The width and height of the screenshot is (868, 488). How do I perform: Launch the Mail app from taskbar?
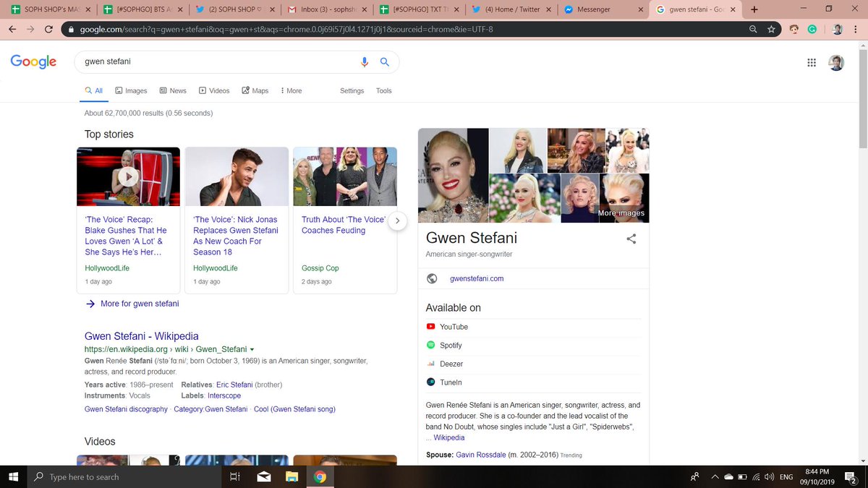coord(263,476)
